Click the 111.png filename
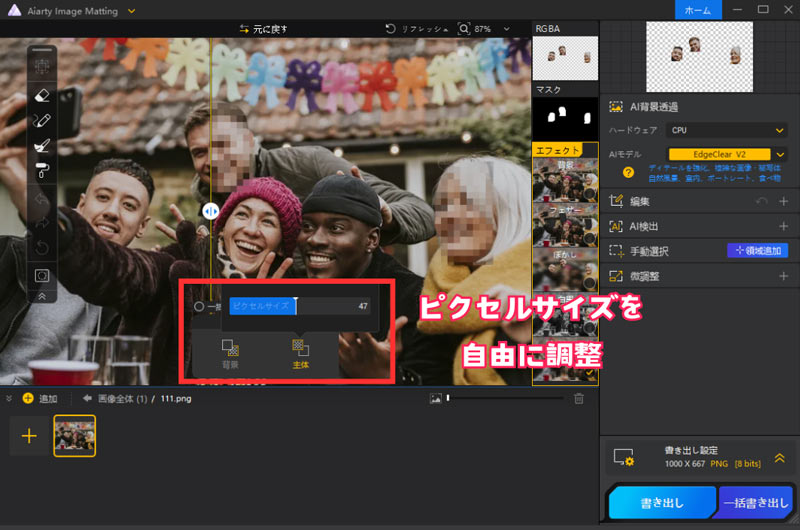 tap(176, 398)
